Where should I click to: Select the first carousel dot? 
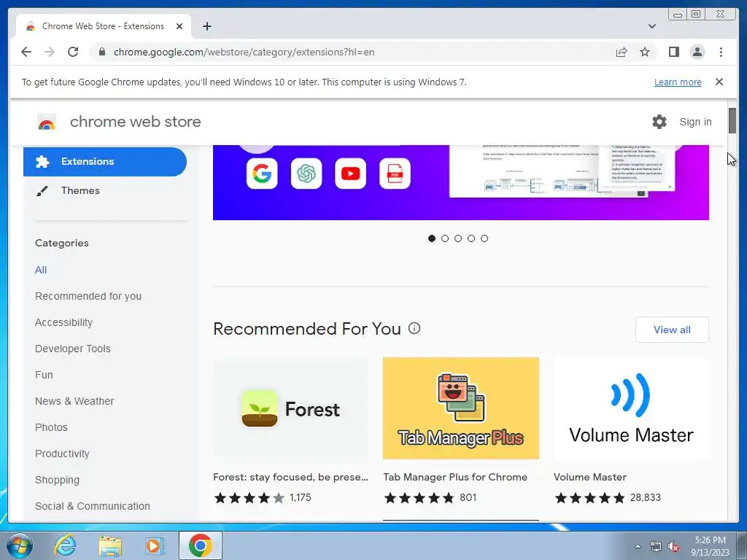432,238
